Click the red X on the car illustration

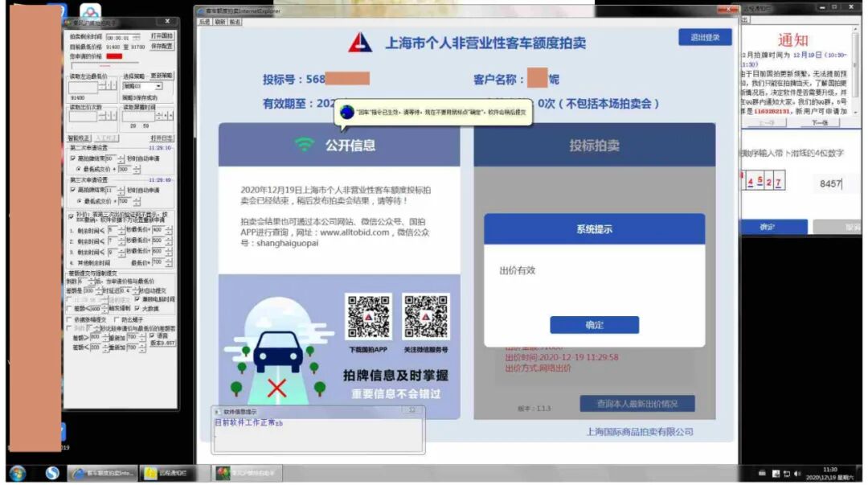(x=277, y=386)
